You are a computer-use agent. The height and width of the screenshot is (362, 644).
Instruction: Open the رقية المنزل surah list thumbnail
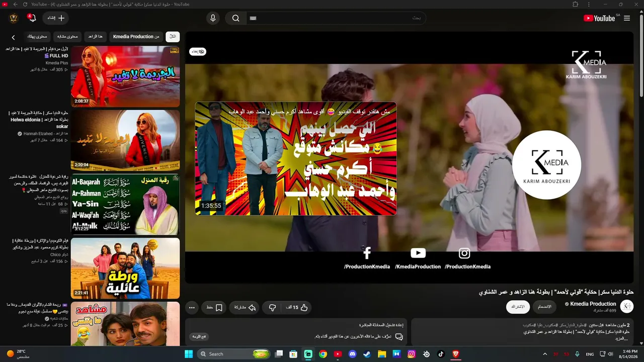pos(125,204)
